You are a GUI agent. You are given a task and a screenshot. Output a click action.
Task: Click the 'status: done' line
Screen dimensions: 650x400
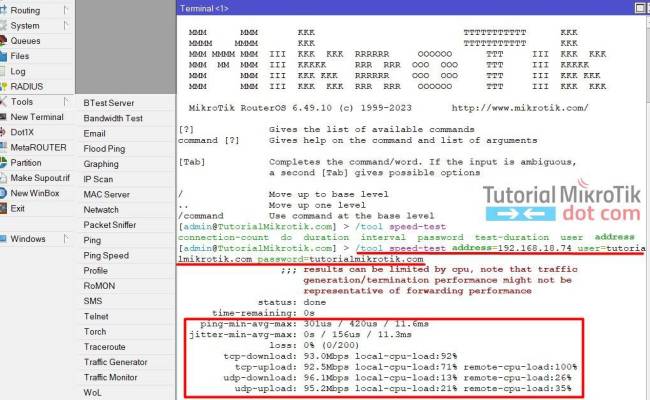tap(292, 302)
